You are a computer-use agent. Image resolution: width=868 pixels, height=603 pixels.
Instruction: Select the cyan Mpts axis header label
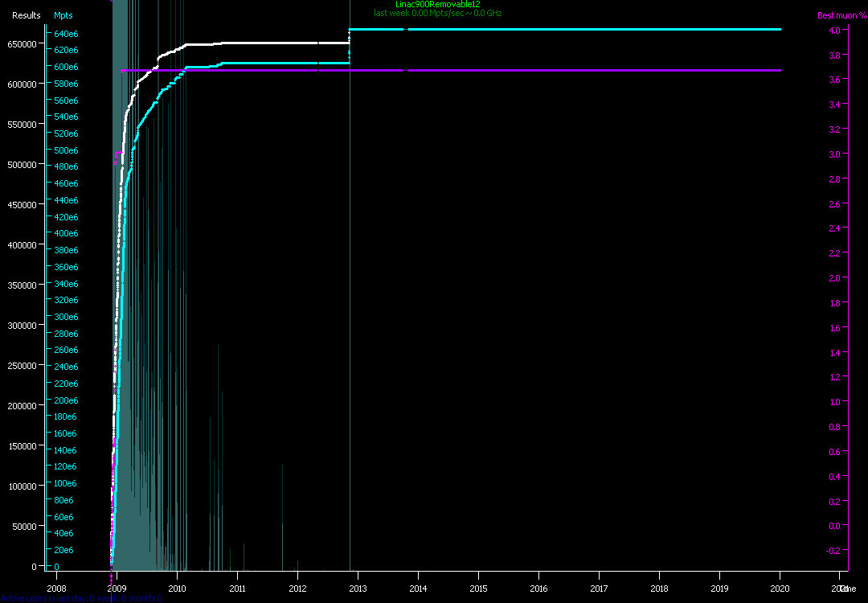coord(63,15)
